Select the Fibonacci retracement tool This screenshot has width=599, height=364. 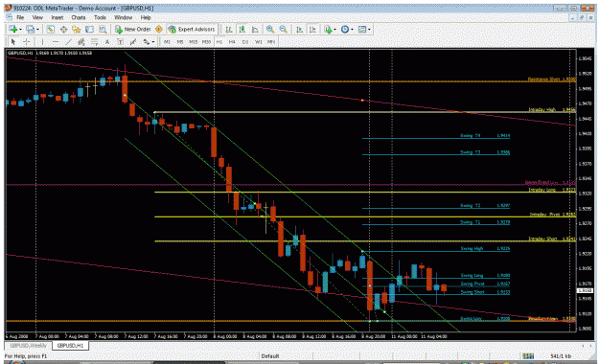pos(94,41)
